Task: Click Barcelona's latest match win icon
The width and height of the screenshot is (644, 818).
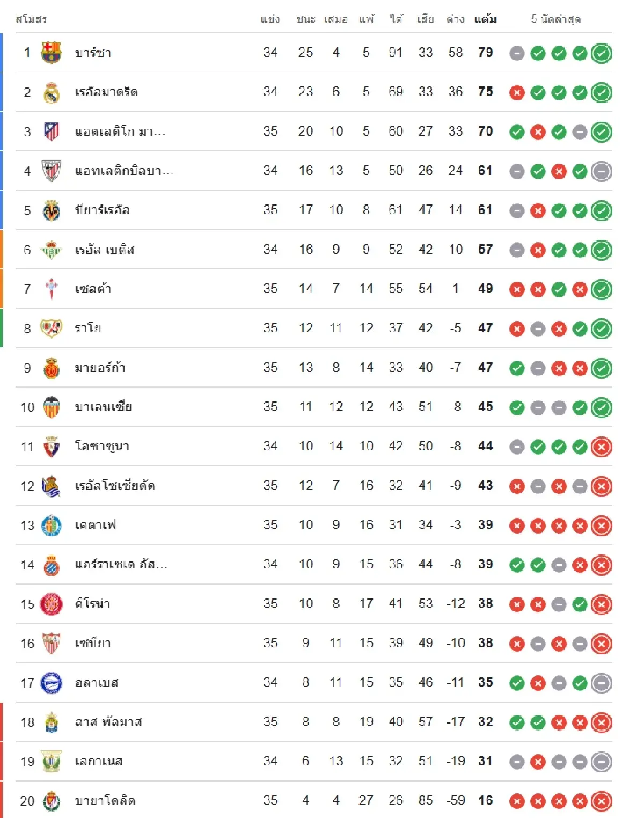Action: [601, 53]
